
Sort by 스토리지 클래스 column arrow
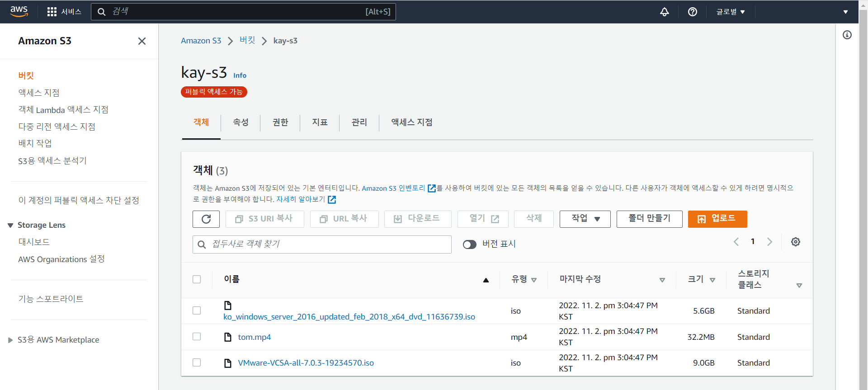click(x=799, y=286)
